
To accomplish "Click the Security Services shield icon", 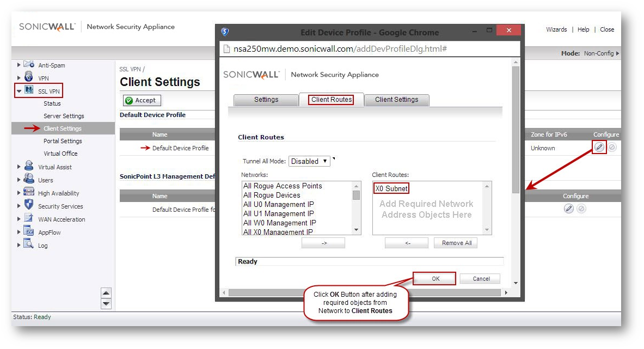I will click(29, 206).
